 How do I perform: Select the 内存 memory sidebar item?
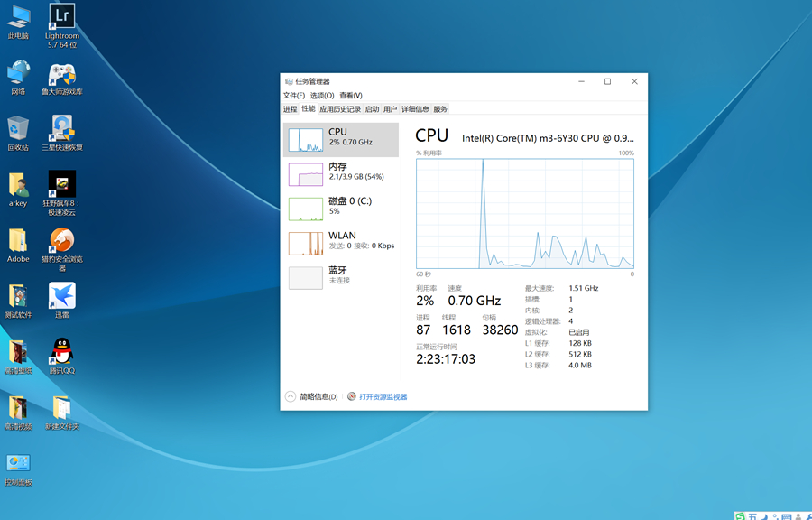coord(341,174)
